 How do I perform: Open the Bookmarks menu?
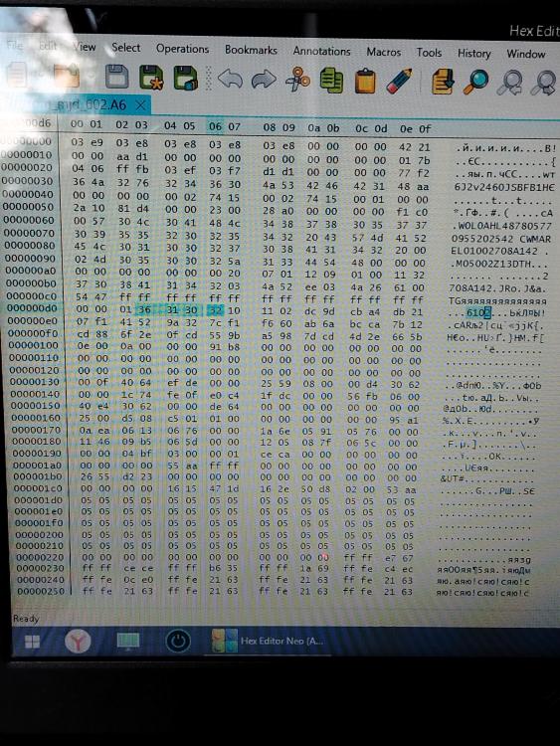(x=251, y=50)
